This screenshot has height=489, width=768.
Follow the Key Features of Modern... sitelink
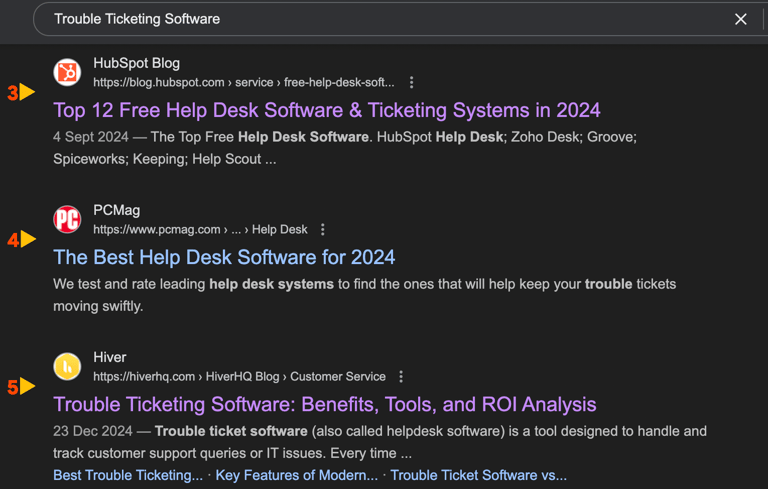(297, 475)
